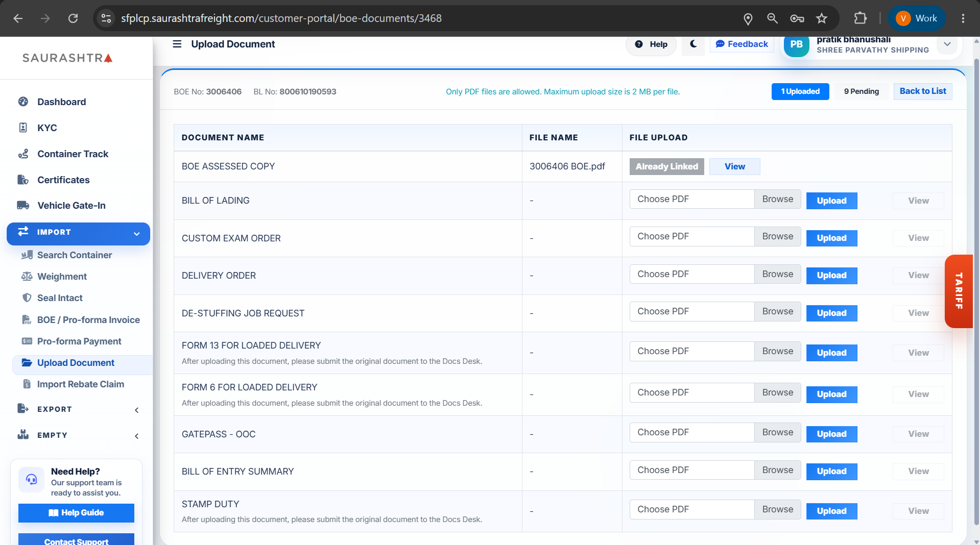
Task: Open Weighment submenu item
Action: [x=62, y=276]
